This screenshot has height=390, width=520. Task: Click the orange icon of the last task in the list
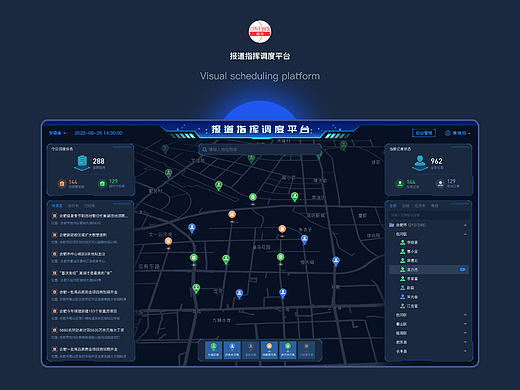(x=54, y=349)
